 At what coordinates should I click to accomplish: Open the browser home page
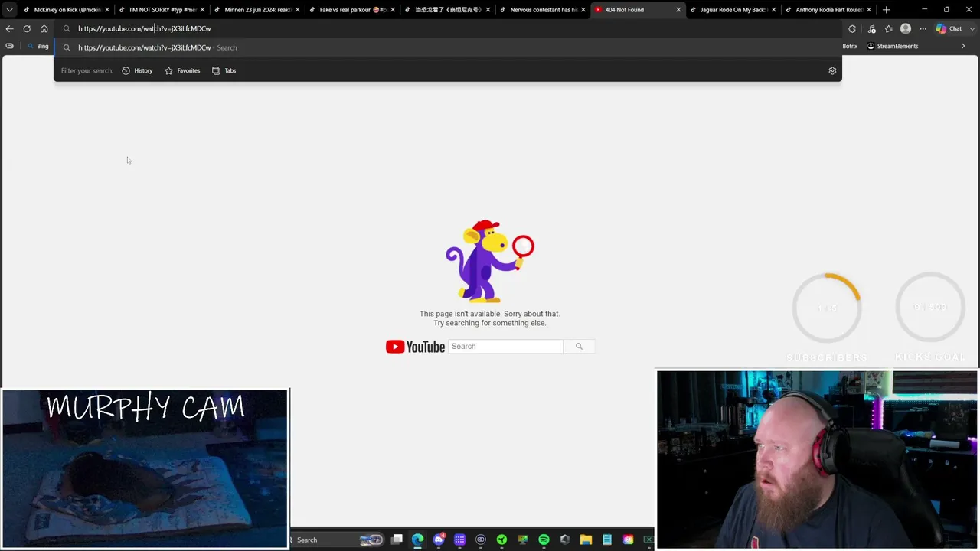click(x=44, y=28)
